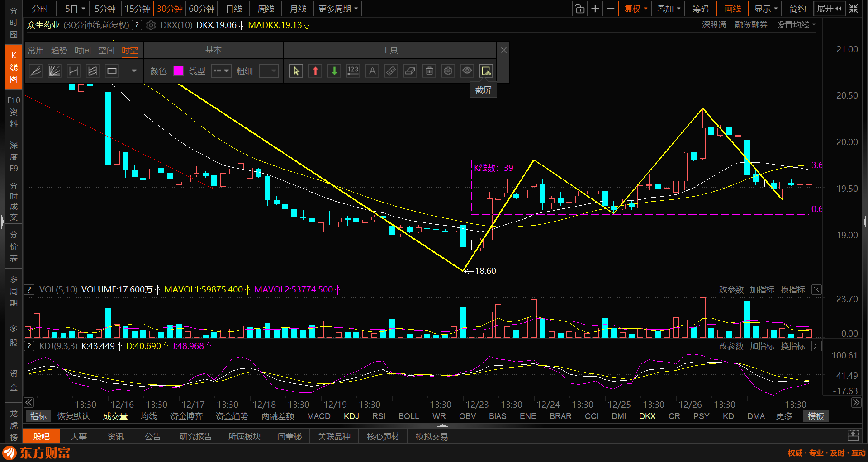Toggle the 成交量 volume indicator
This screenshot has width=868, height=462.
[115, 416]
